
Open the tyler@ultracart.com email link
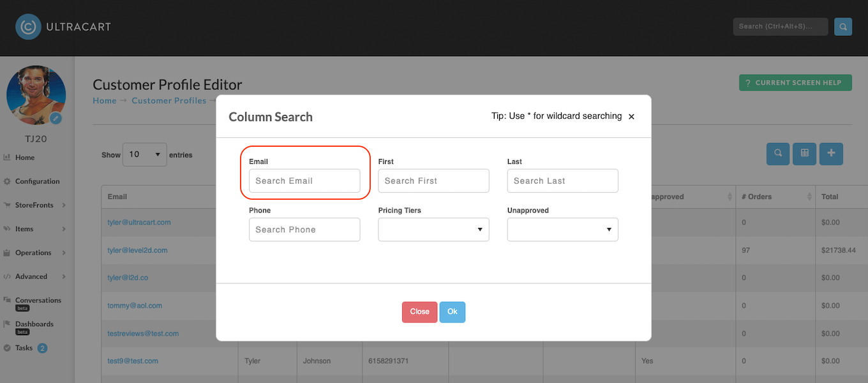pos(139,222)
